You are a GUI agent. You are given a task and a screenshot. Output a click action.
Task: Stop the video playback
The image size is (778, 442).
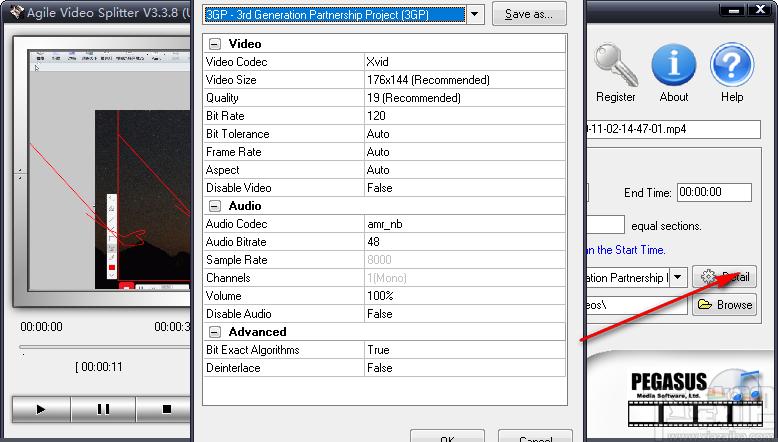pos(164,409)
